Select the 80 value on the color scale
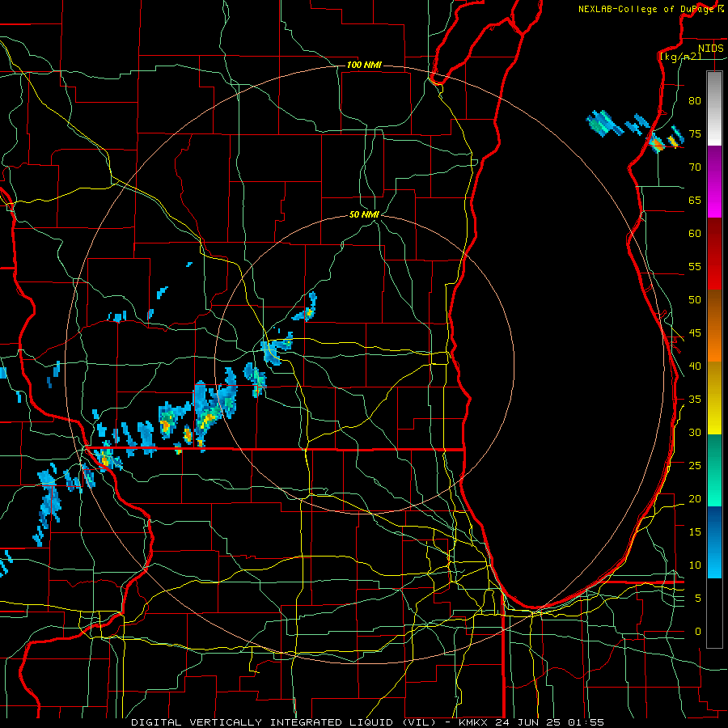The image size is (728, 728). click(695, 101)
